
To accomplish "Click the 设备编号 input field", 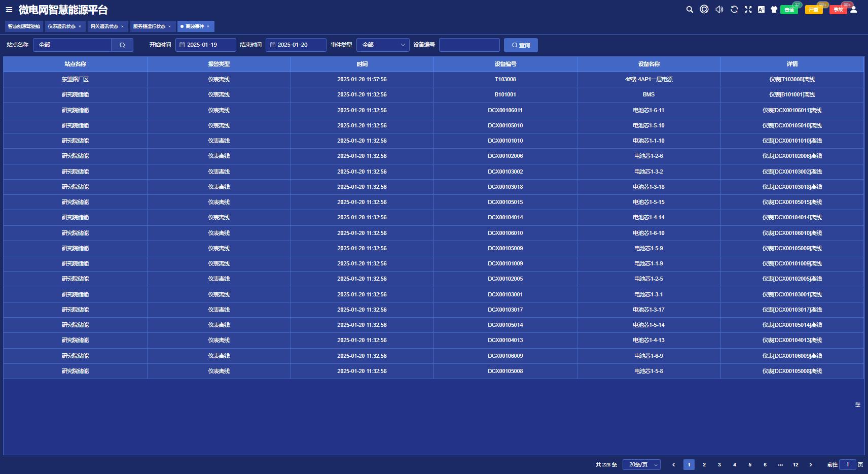I will coord(469,45).
